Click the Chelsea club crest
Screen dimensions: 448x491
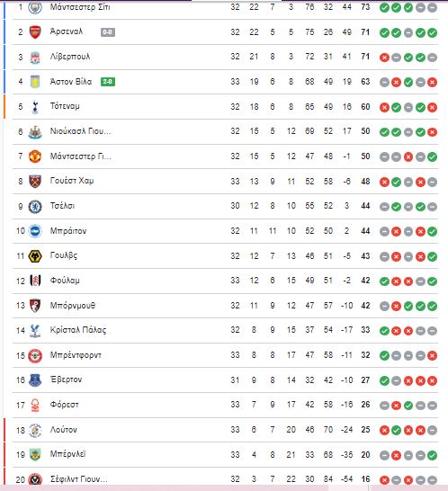(35, 206)
